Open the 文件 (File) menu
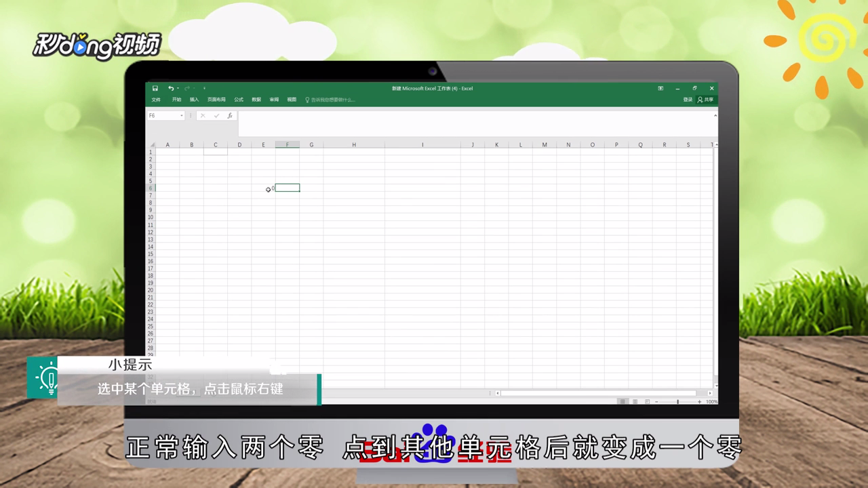 pos(156,100)
